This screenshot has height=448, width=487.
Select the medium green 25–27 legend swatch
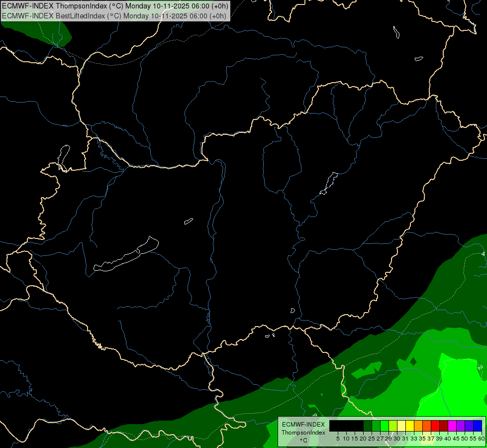(x=376, y=426)
